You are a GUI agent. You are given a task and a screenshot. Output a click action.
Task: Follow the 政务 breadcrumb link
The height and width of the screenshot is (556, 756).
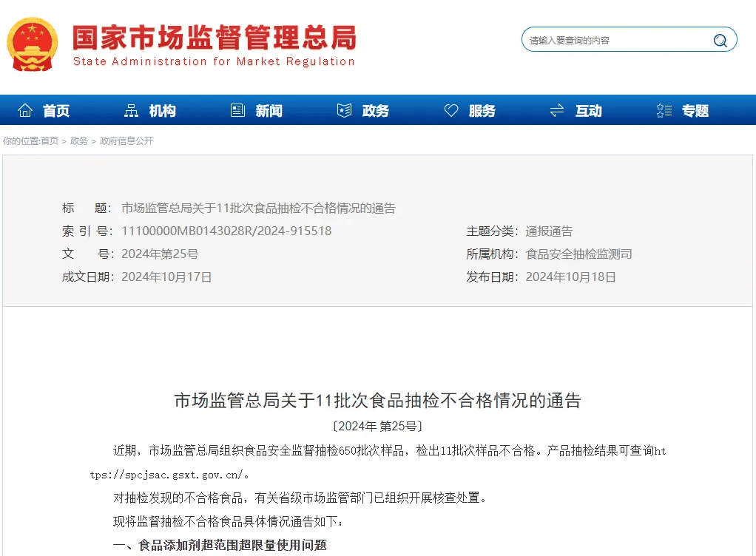point(79,140)
